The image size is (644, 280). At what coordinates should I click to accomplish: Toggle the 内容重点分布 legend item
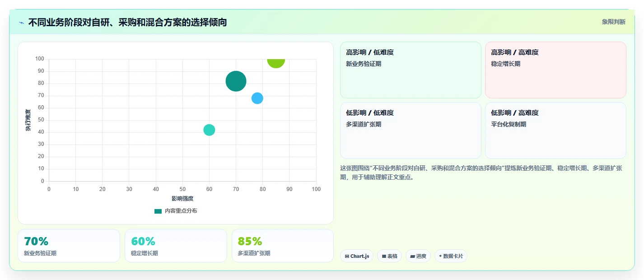(x=176, y=211)
